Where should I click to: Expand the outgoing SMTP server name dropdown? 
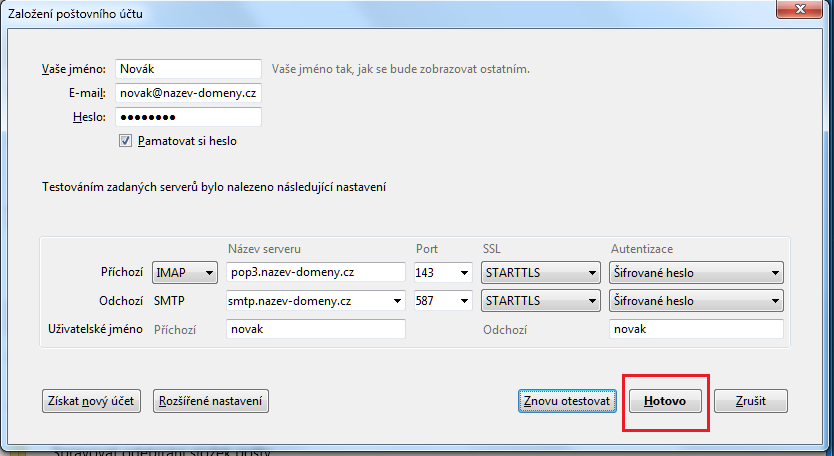pos(396,301)
